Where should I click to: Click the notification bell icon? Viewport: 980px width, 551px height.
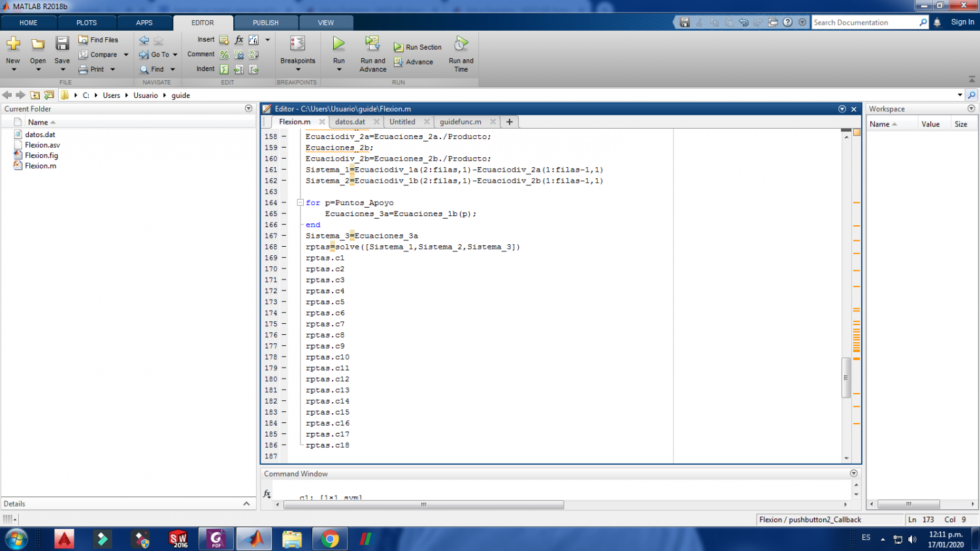(937, 22)
